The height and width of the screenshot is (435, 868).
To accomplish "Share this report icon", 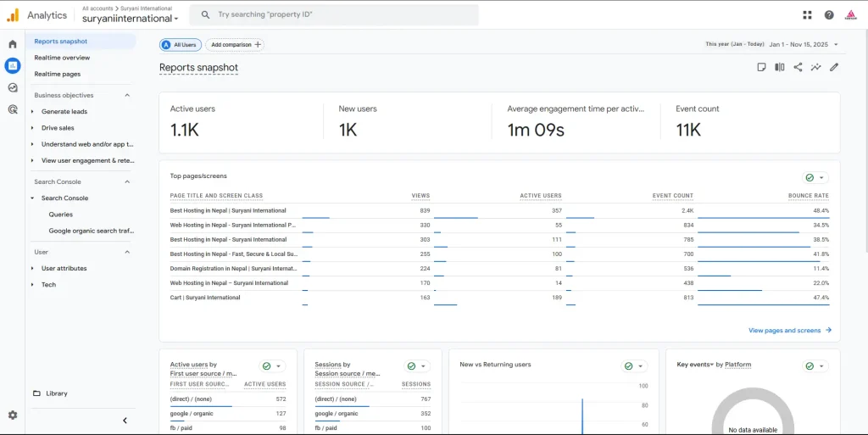I will coord(798,67).
